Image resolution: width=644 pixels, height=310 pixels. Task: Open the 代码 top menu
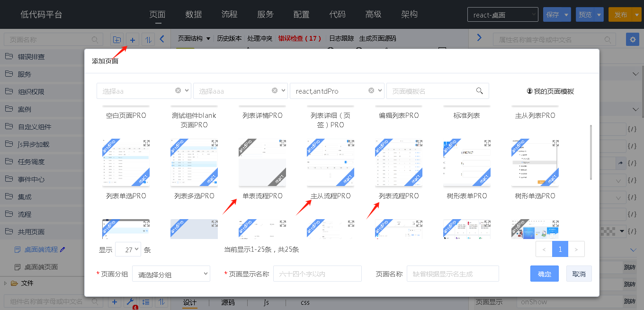[338, 14]
